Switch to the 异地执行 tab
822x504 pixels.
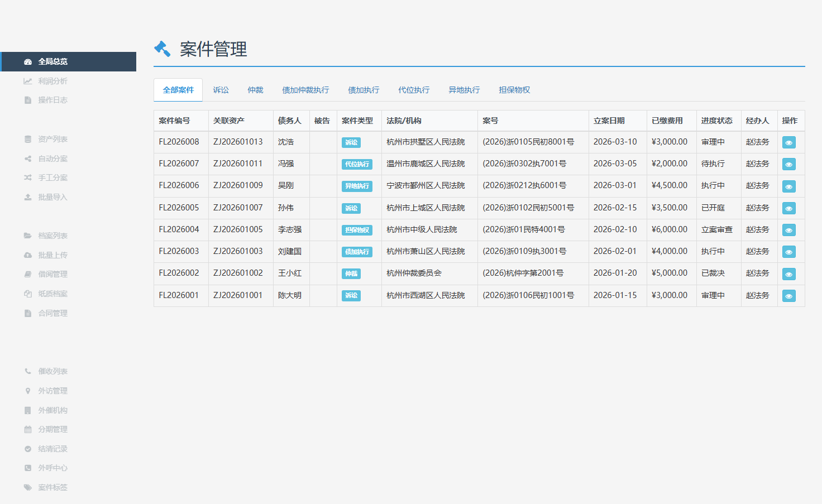[464, 90]
